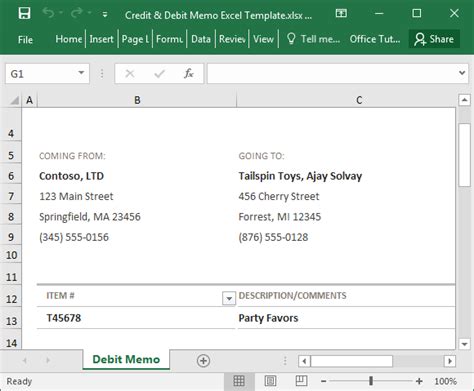Open Customize Quick Access Toolbar menu

pos(105,14)
